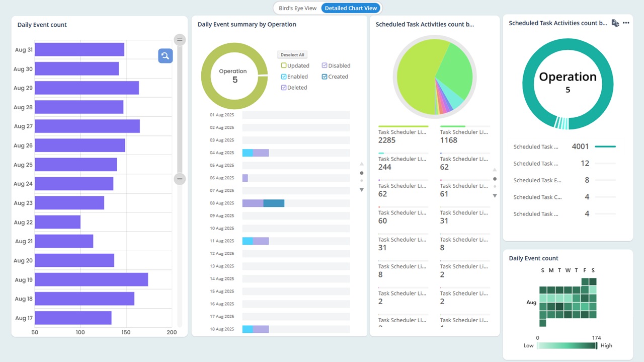Click the reset zoom magnifier icon
This screenshot has width=644, height=362.
point(165,56)
